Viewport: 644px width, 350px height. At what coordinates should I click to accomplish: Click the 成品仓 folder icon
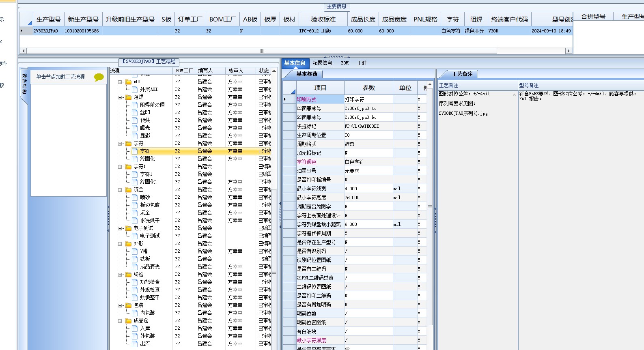128,320
